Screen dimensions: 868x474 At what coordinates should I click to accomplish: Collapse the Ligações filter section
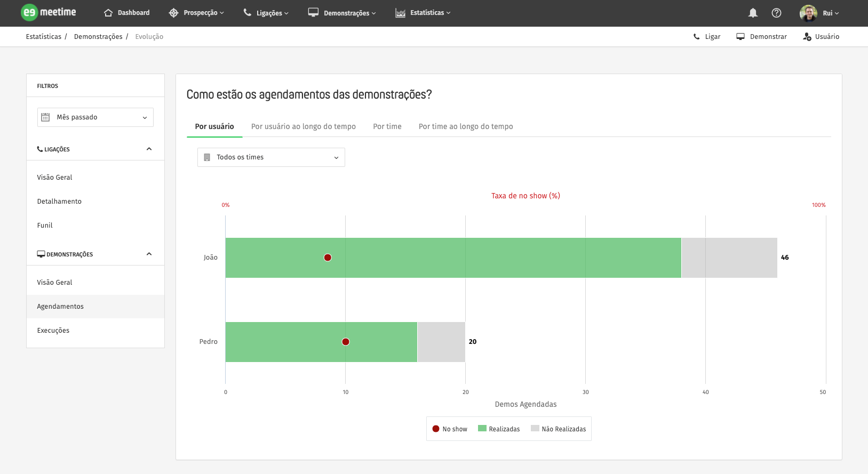pos(149,149)
